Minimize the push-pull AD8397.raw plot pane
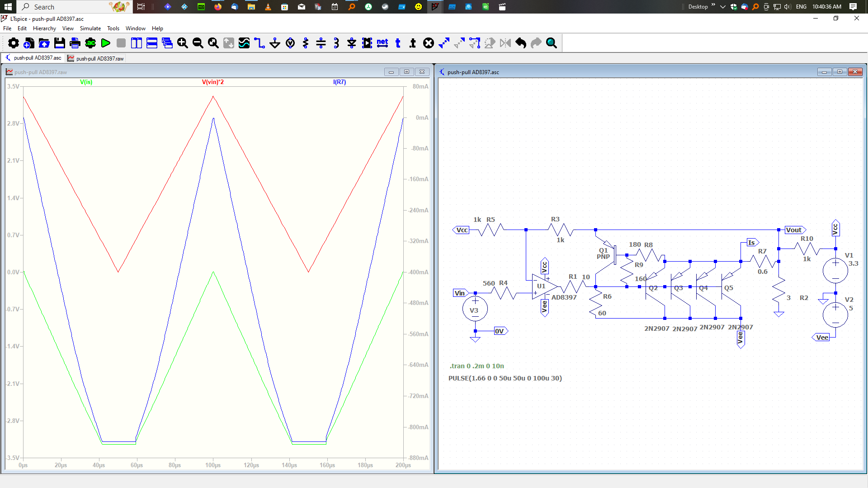Viewport: 868px width, 488px height. [391, 72]
